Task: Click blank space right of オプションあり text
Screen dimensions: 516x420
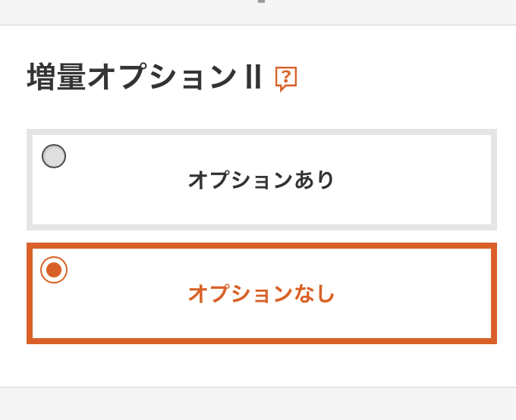Action: (x=411, y=180)
